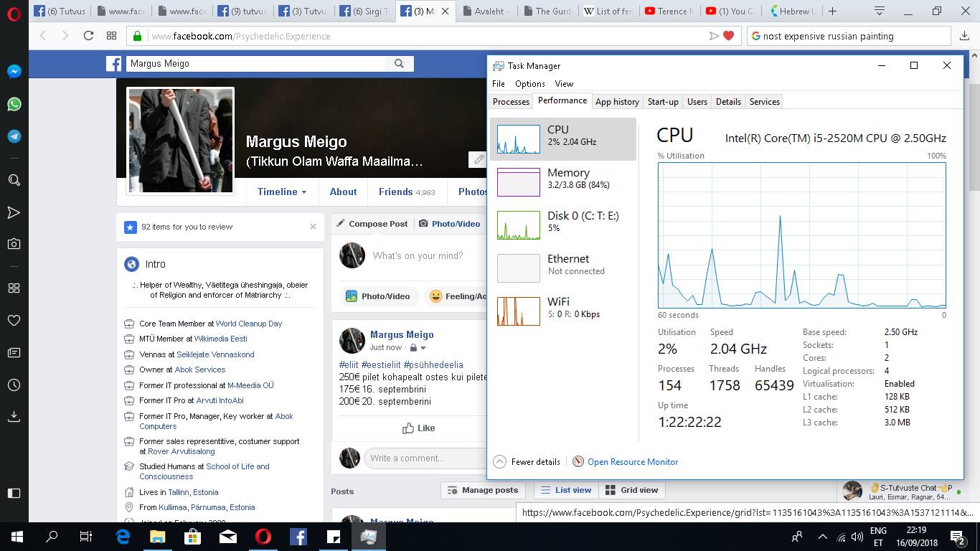The height and width of the screenshot is (551, 980).
Task: Open personal news icon in Opera sidebar
Action: click(x=14, y=352)
